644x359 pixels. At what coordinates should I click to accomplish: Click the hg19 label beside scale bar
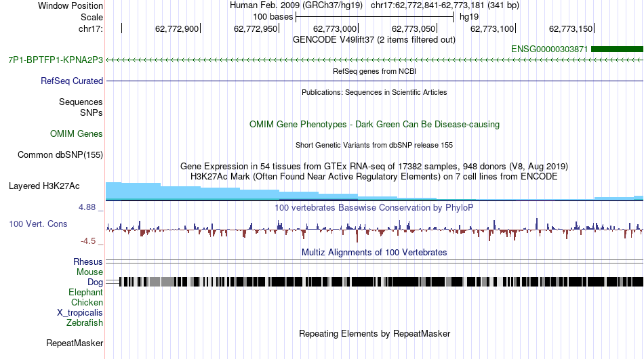(x=469, y=17)
